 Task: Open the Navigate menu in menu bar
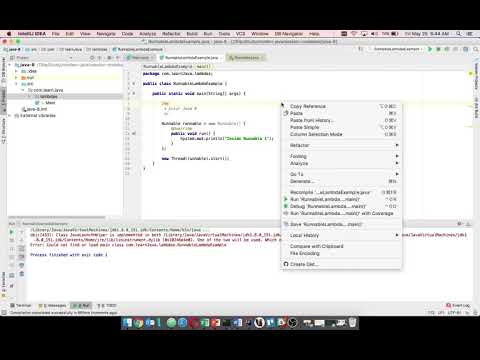tap(106, 34)
